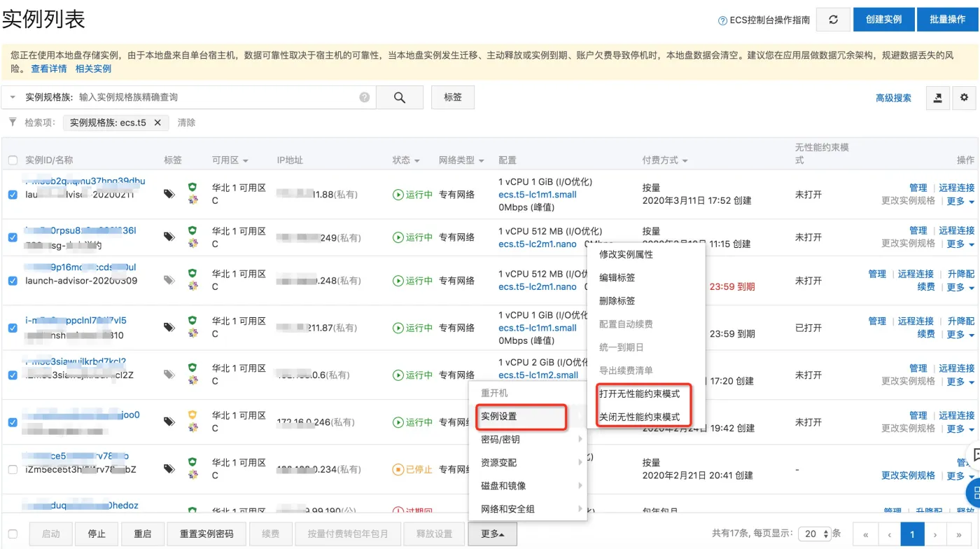This screenshot has width=980, height=549.
Task: Expand the 资源变配 submenu
Action: point(527,463)
